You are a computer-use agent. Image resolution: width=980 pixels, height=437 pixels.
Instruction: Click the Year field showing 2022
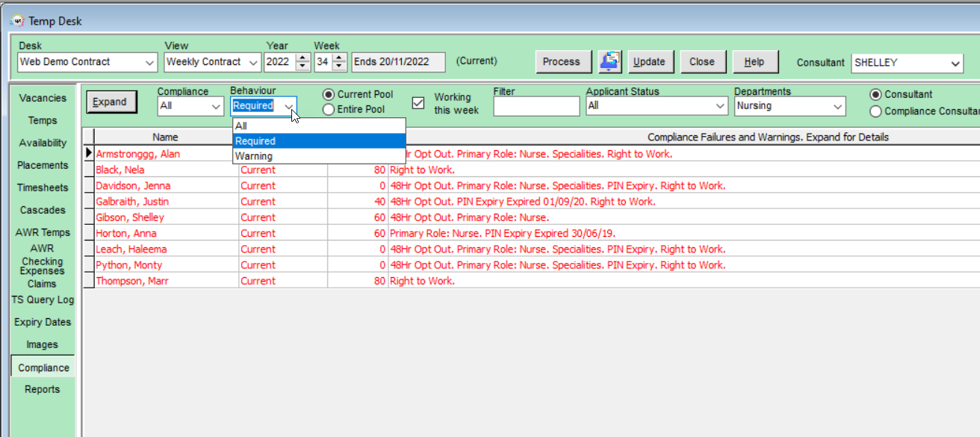point(280,62)
